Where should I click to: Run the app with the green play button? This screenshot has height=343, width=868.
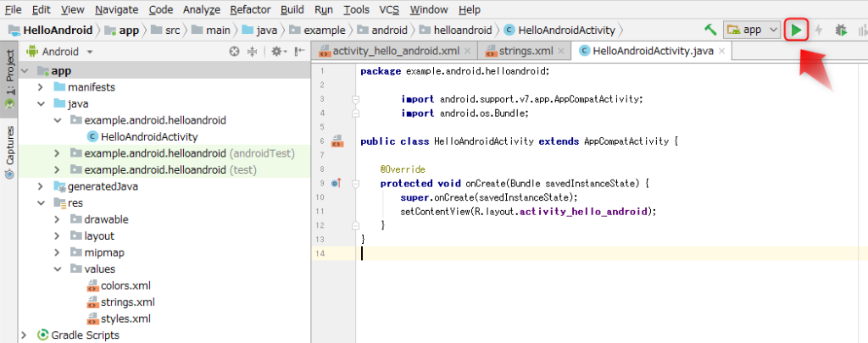click(796, 30)
